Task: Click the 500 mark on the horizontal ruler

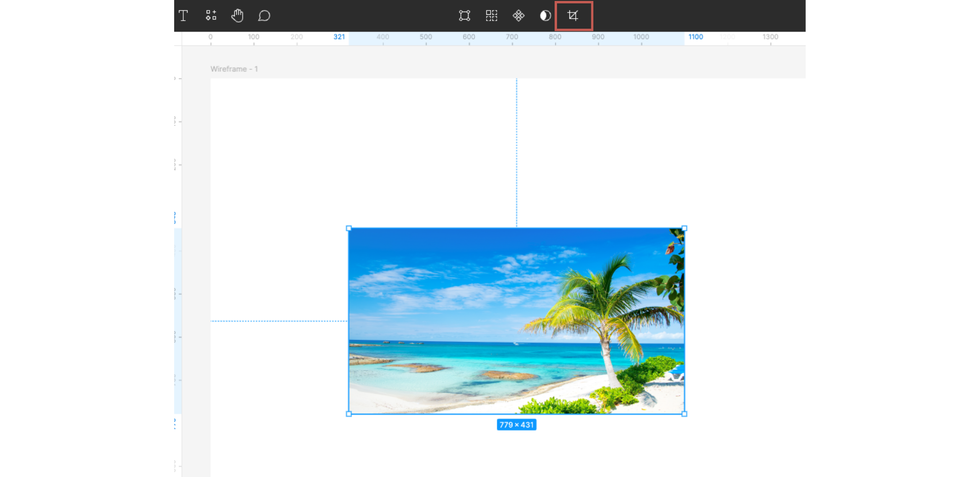Action: [426, 36]
